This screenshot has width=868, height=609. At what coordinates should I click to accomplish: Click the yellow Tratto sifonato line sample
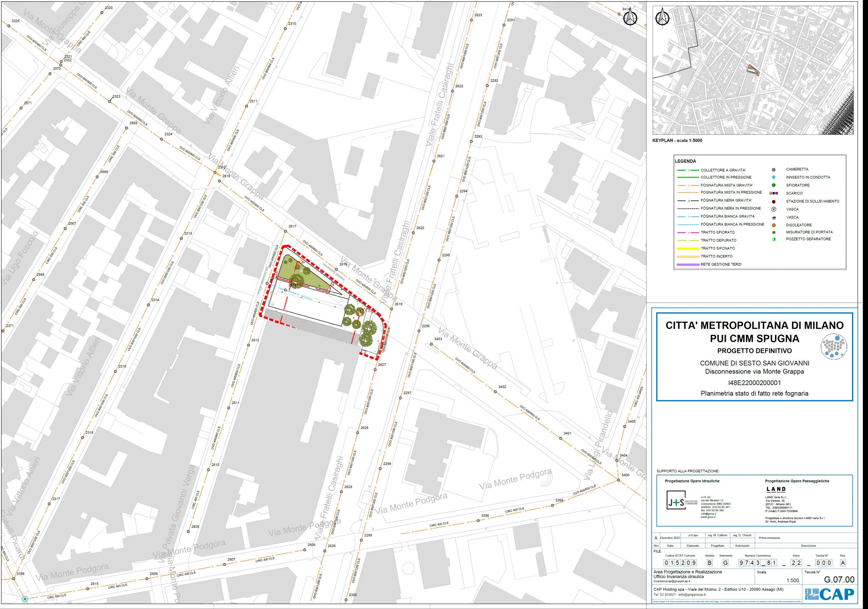tap(688, 248)
